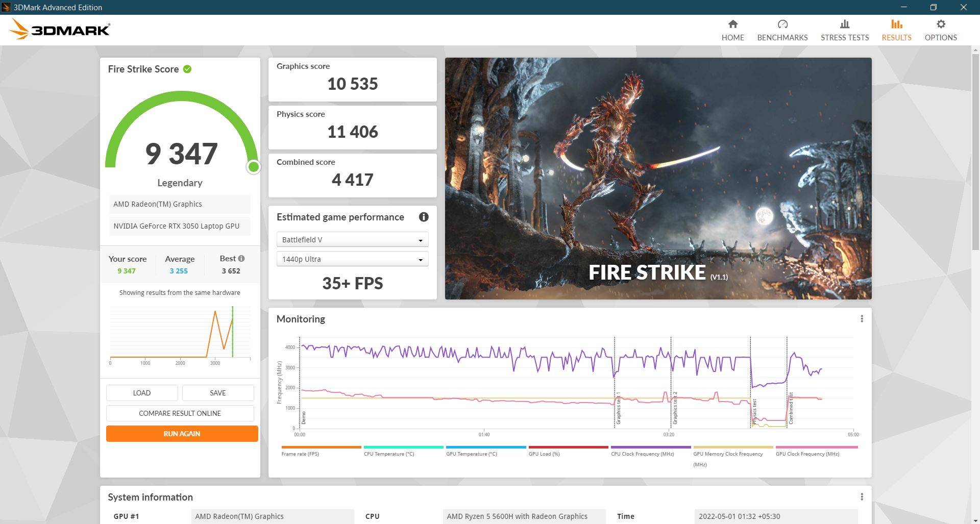This screenshot has height=524, width=980.
Task: Click the Graphics test 2 timeline marker
Action: pos(671,383)
